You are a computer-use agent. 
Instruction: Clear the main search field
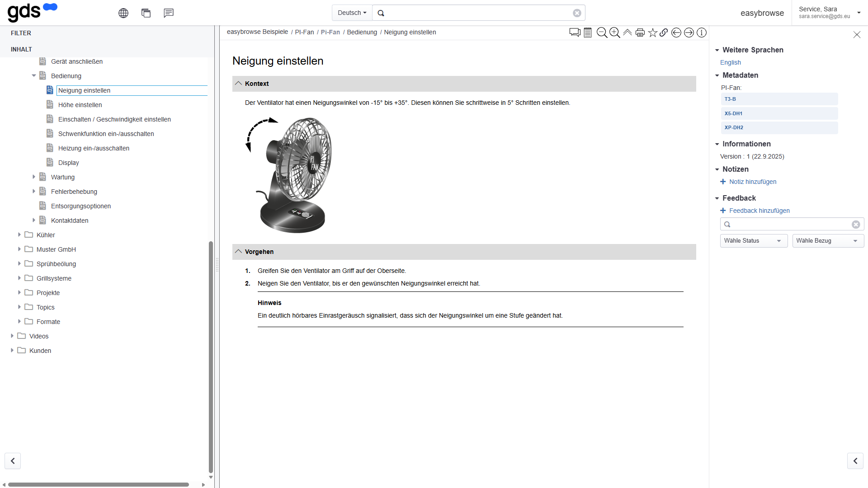tap(577, 13)
